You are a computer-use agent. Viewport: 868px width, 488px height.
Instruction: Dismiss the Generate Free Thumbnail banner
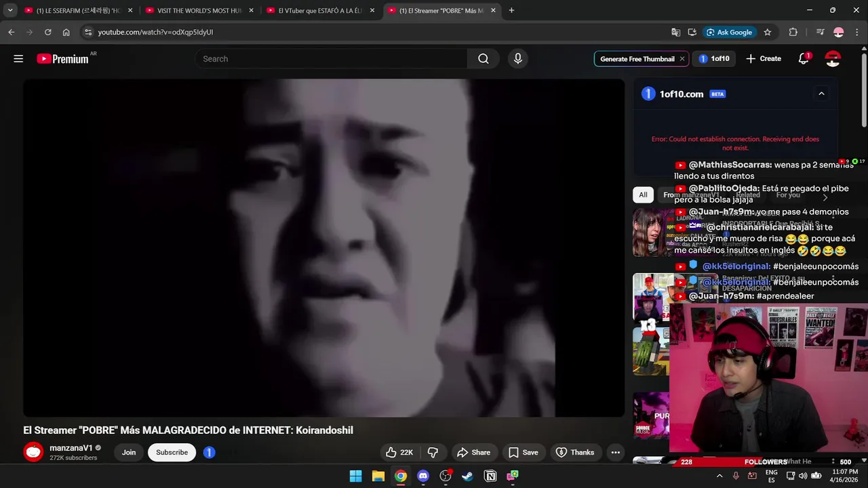click(x=682, y=59)
